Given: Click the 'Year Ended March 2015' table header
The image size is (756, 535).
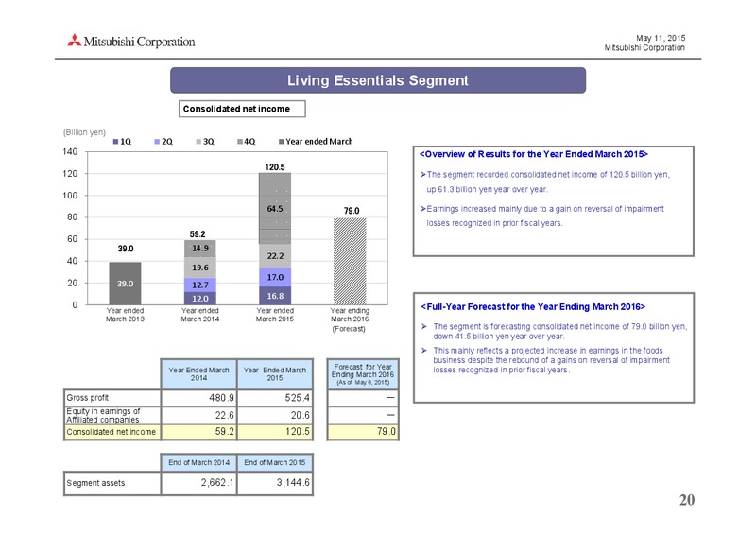Looking at the screenshot, I should point(275,374).
